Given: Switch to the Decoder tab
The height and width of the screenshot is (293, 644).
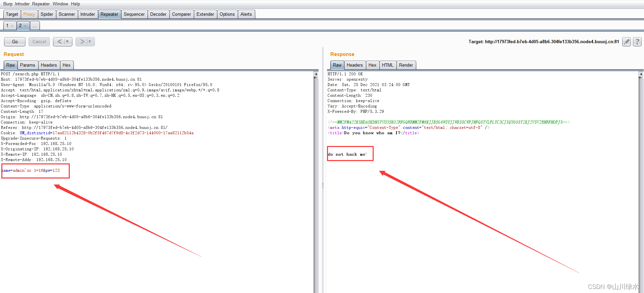Looking at the screenshot, I should pos(158,14).
